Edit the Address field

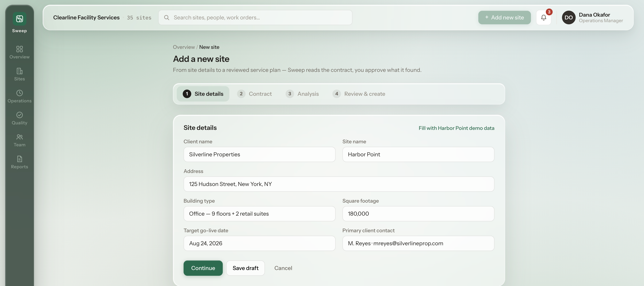click(339, 184)
